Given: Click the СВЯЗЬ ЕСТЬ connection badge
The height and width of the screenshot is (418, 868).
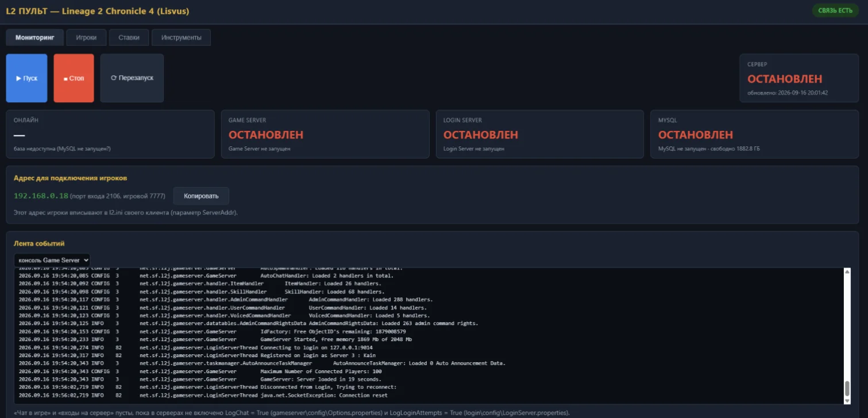Looking at the screenshot, I should pyautogui.click(x=835, y=11).
